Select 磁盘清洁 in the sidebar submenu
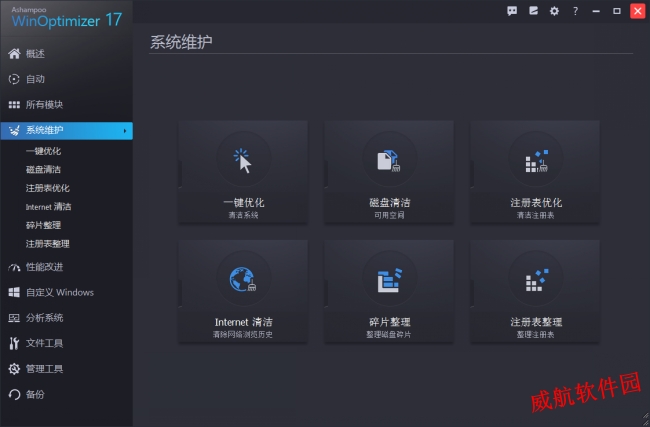 43,170
